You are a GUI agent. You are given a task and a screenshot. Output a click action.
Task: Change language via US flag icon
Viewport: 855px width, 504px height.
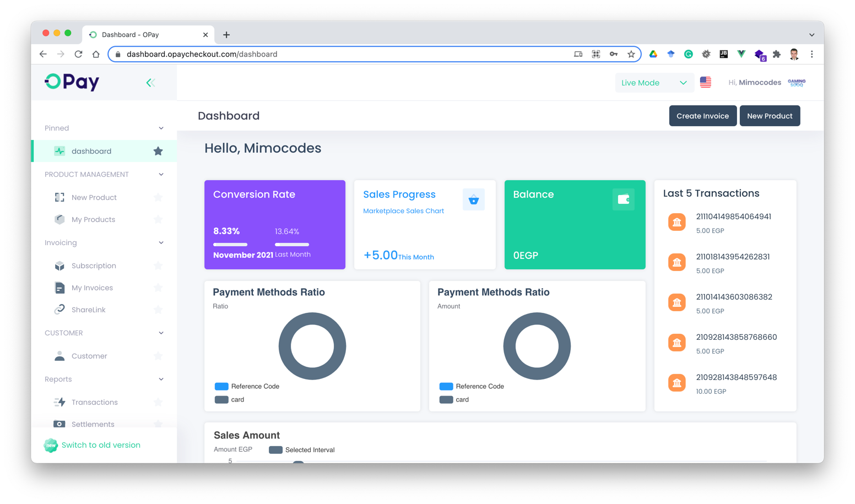[706, 82]
